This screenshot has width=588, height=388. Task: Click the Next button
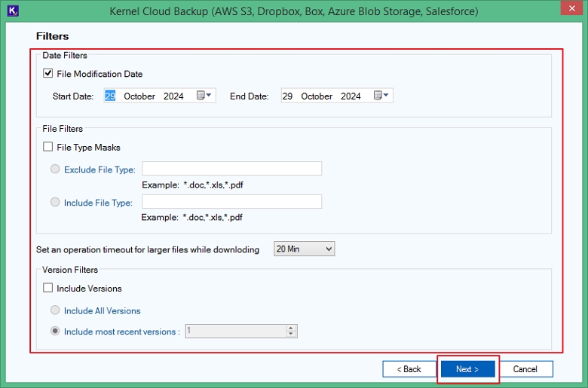(467, 369)
